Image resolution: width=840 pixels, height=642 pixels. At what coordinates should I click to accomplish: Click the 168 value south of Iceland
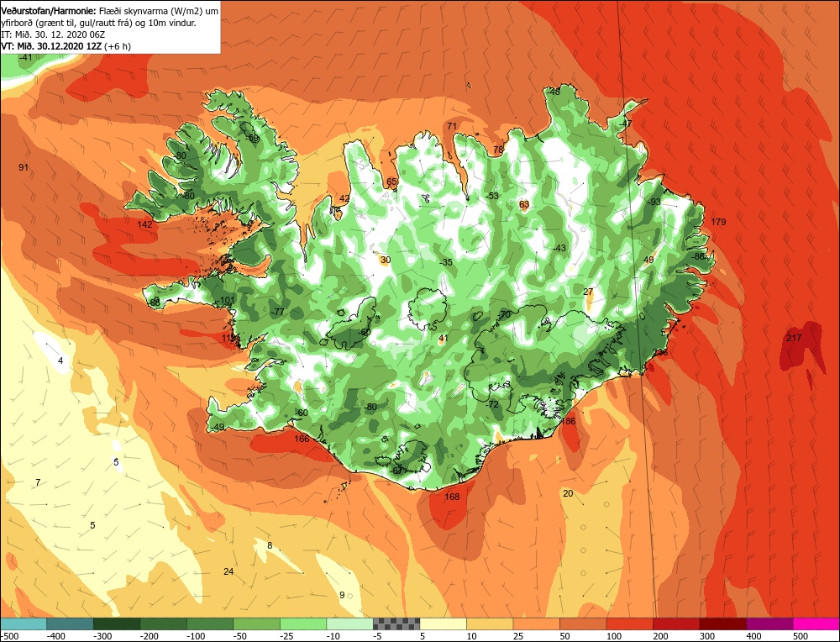452,497
